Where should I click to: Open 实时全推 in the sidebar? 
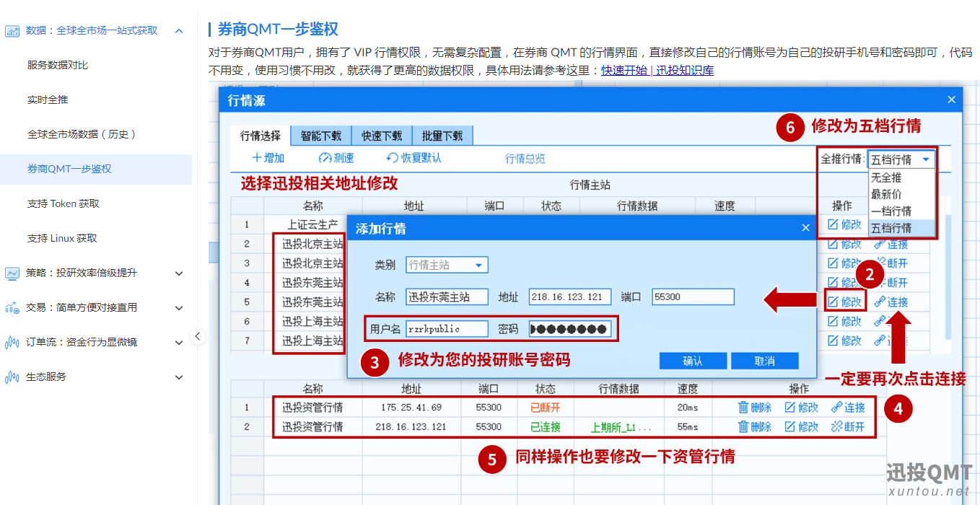coord(48,100)
